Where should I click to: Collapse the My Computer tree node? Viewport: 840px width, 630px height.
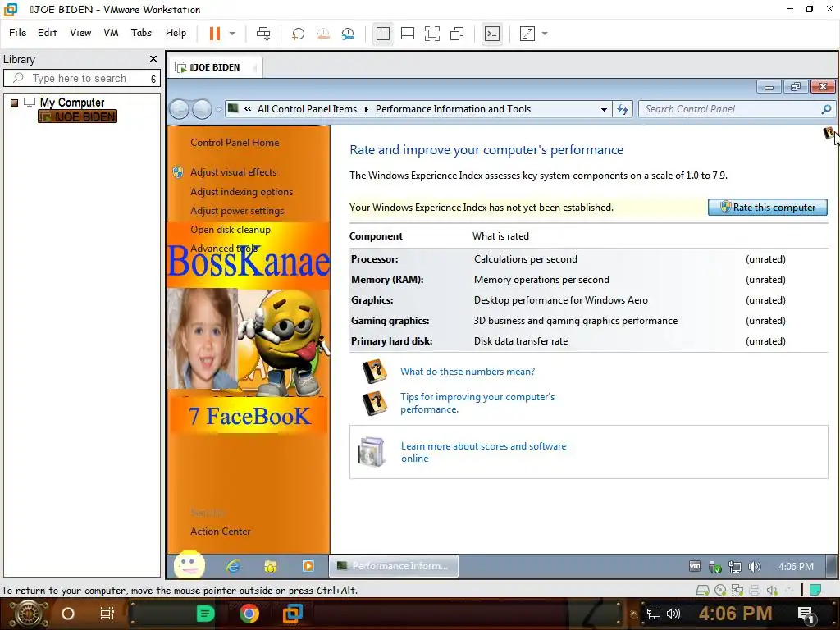pyautogui.click(x=15, y=103)
